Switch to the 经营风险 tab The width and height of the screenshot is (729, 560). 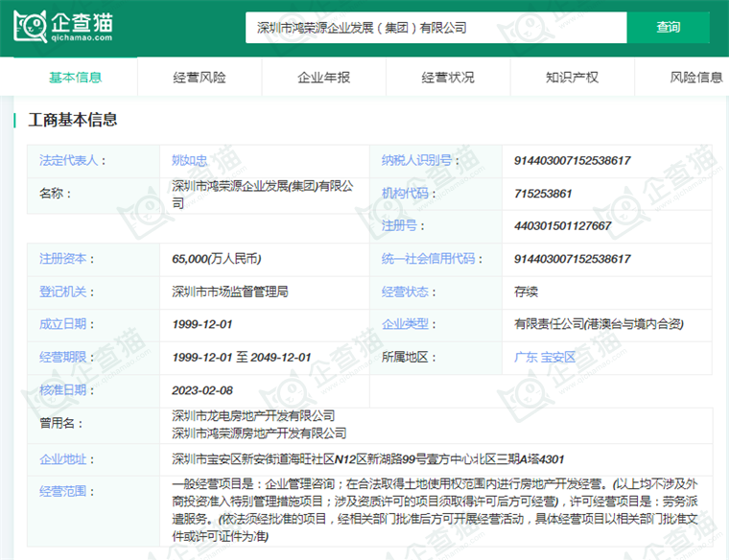200,77
